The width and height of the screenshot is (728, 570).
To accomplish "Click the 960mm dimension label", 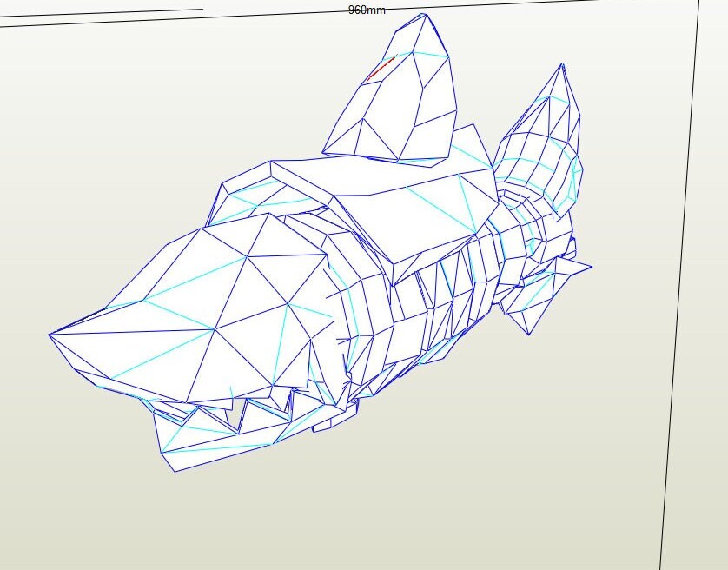I will pos(365,10).
